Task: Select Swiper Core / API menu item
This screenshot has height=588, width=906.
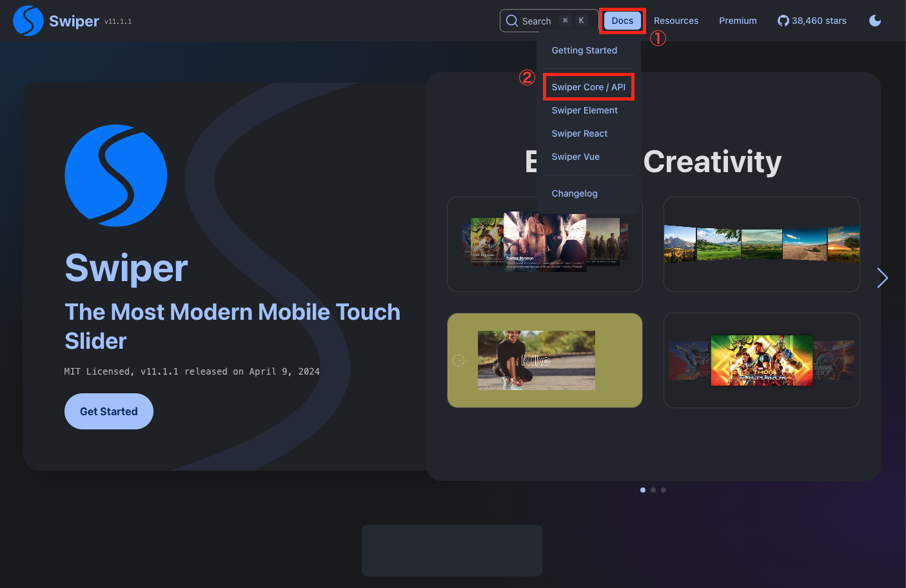Action: (x=589, y=87)
